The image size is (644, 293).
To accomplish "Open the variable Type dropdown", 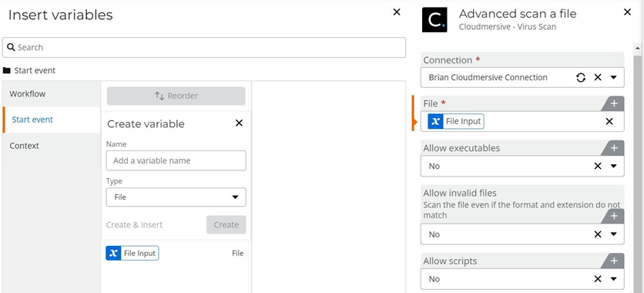I will point(176,197).
